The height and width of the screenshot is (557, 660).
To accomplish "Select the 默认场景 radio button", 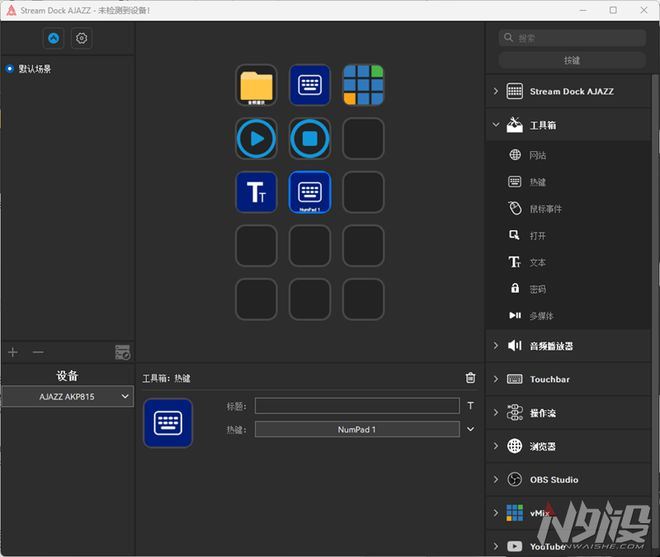I will [x=10, y=69].
